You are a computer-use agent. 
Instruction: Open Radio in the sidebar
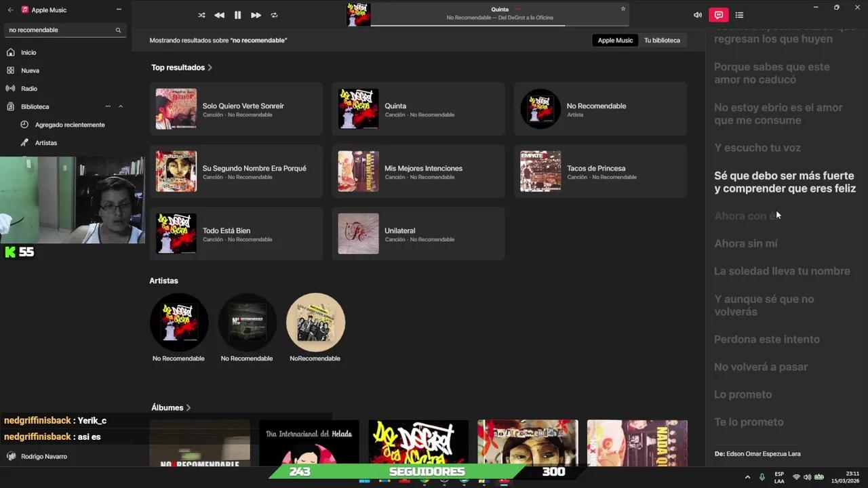[x=28, y=89]
